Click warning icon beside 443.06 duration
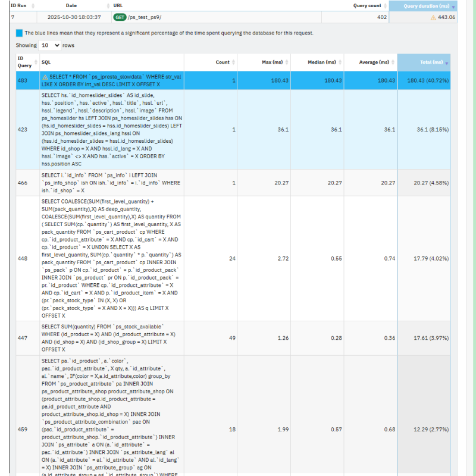 tap(433, 17)
